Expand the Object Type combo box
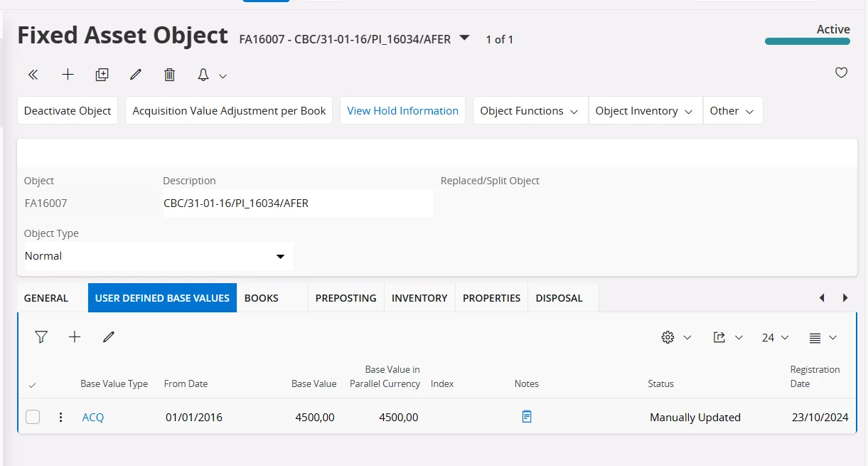868x466 pixels. 280,256
